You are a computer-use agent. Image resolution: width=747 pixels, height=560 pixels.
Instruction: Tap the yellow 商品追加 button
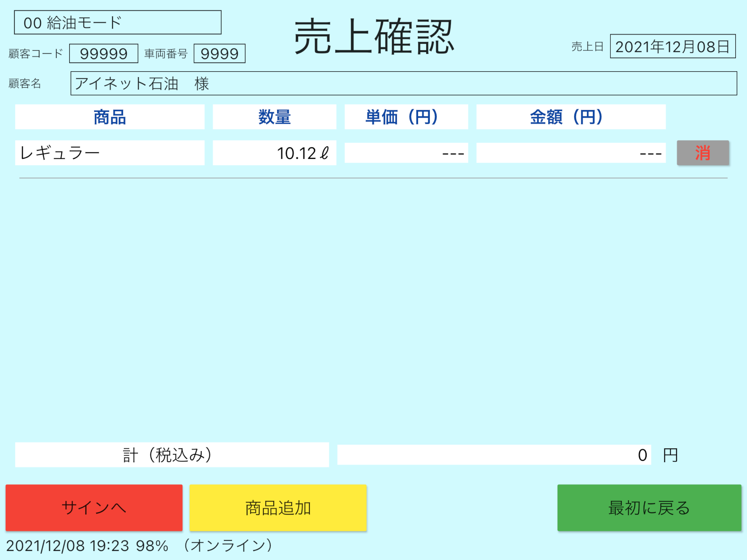tap(278, 508)
